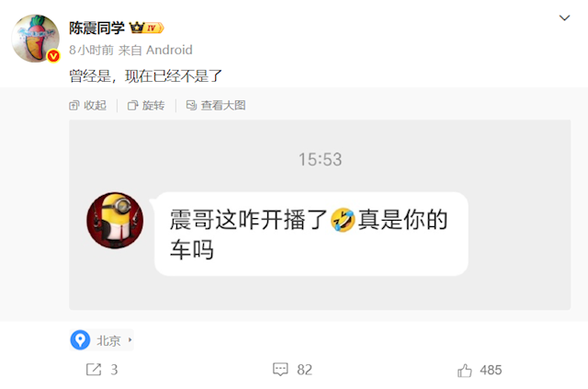Collapse the image with 收起
Screen dimensions: 588x389
(x=88, y=106)
